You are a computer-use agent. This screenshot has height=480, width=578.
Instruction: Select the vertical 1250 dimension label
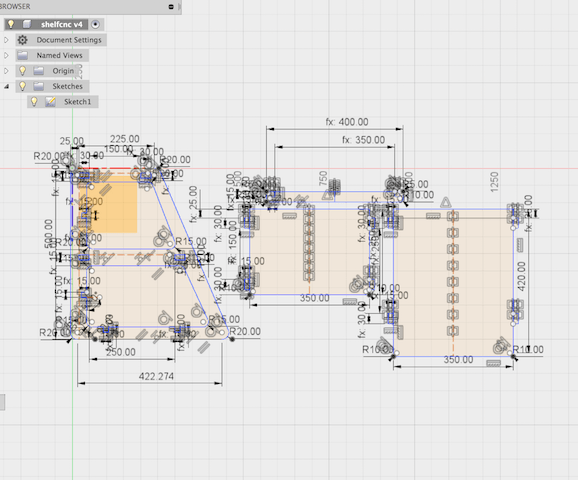[x=494, y=182]
